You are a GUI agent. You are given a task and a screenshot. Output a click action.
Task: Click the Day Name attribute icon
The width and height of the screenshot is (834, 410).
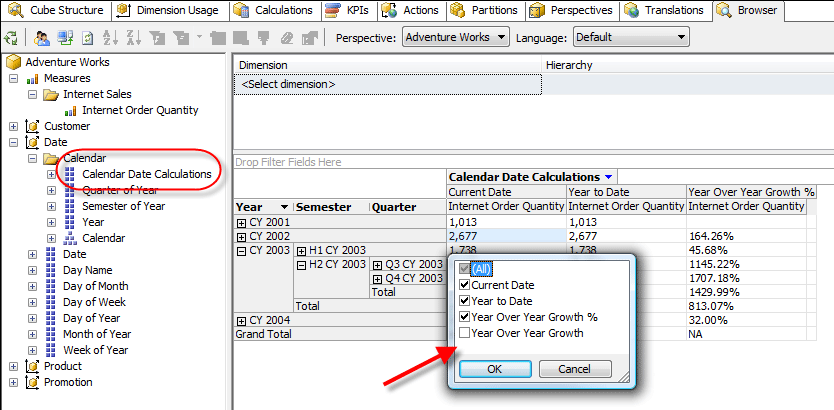[x=51, y=270]
